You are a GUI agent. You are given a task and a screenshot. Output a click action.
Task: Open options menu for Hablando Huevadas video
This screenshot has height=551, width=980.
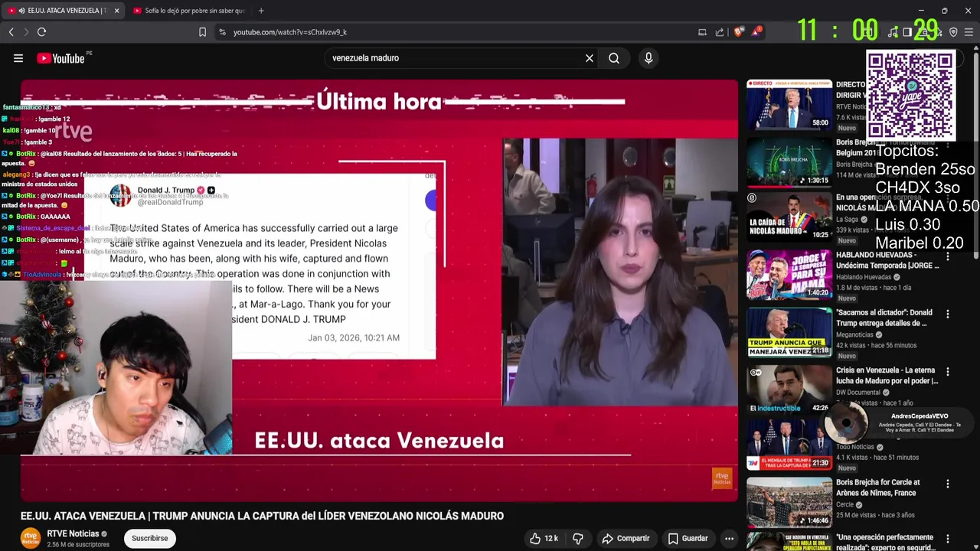point(948,256)
